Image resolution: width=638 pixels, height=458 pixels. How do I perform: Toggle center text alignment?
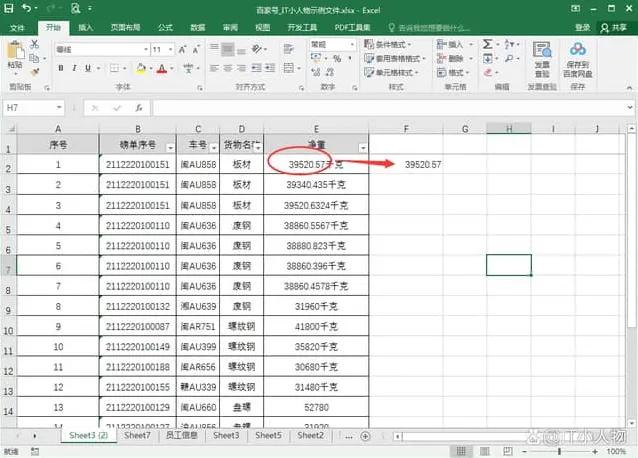[x=228, y=68]
